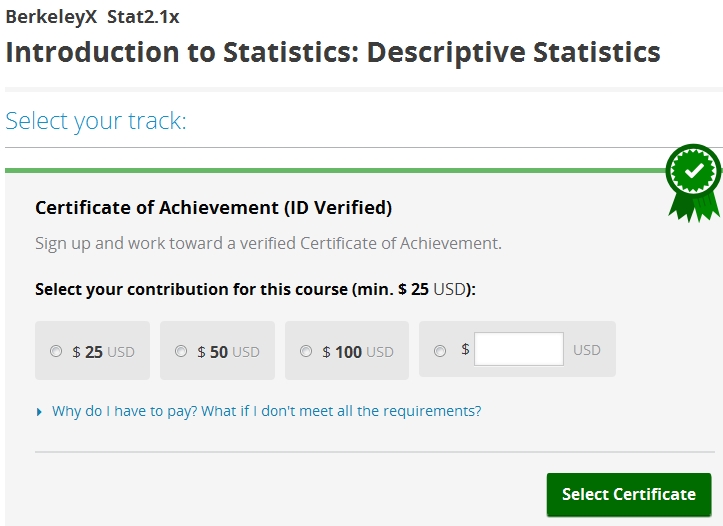This screenshot has height=526, width=723.
Task: Click the '$ 25 USD' contribution label
Action: (103, 352)
